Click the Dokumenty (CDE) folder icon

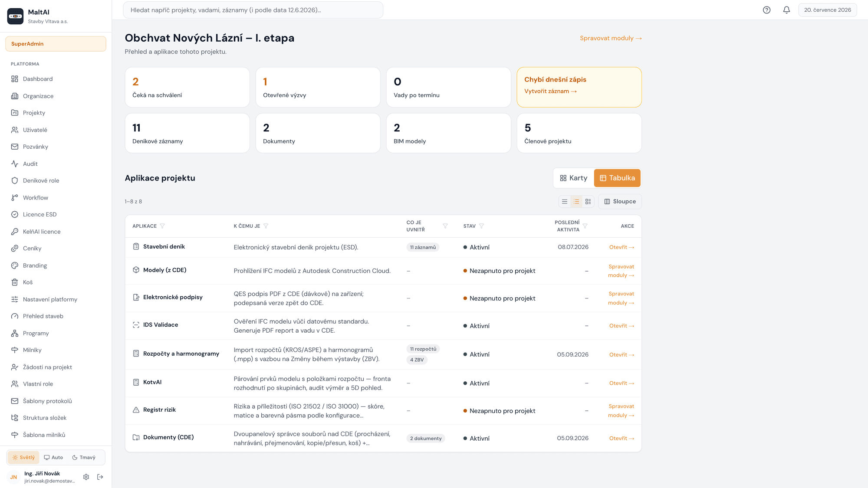pyautogui.click(x=136, y=437)
